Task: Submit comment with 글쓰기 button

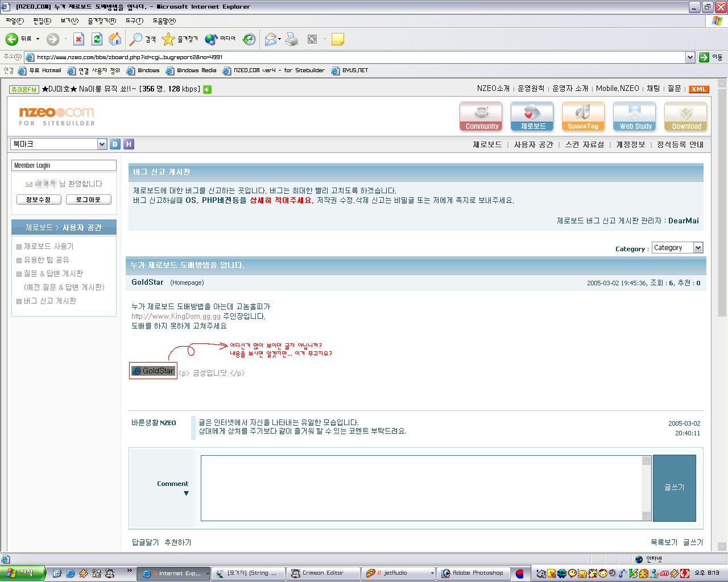Action: [x=674, y=488]
